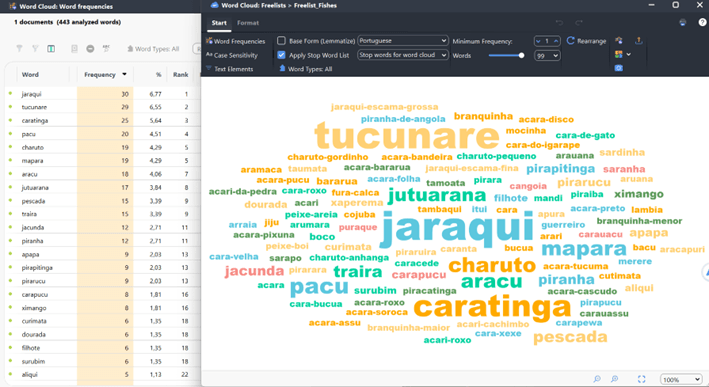Click the Word Cloud app icon in title bar
709x387 pixels.
[215, 5]
